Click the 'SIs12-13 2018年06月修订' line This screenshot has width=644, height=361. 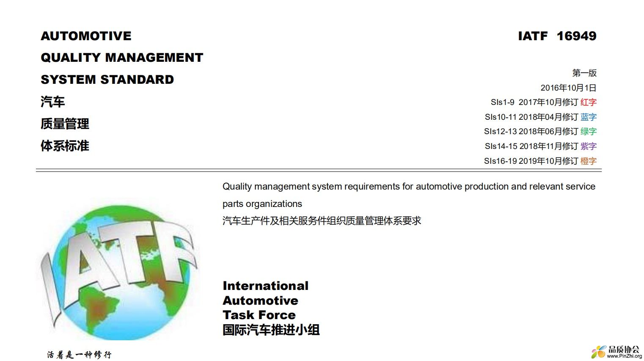531,132
